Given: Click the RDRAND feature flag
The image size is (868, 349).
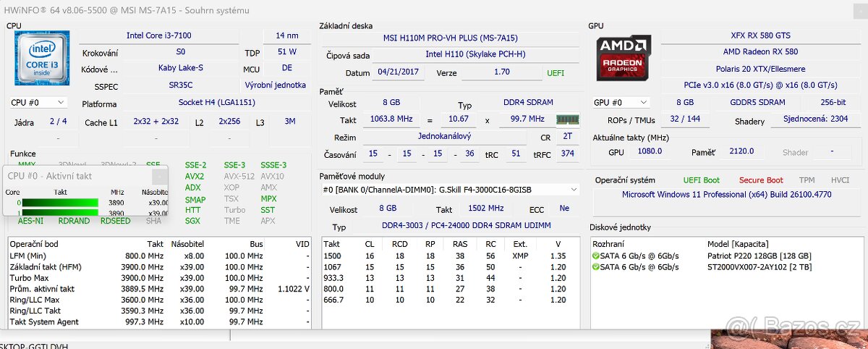Looking at the screenshot, I should click(x=74, y=221).
